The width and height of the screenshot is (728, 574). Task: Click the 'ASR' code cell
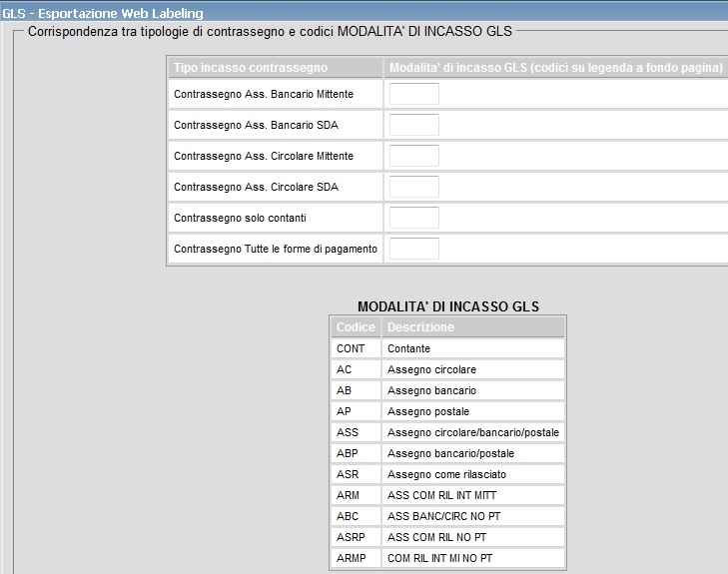pos(356,474)
